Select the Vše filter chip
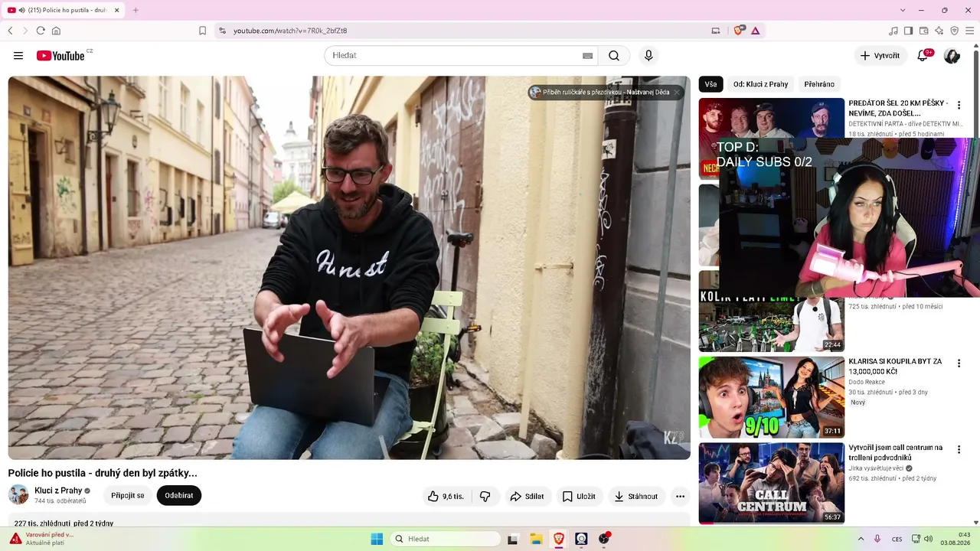The width and height of the screenshot is (980, 551). [711, 84]
